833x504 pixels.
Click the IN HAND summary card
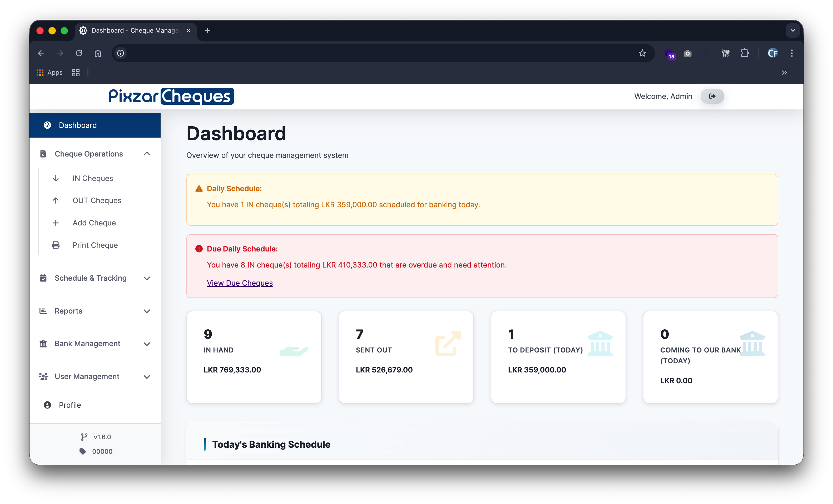(x=254, y=357)
